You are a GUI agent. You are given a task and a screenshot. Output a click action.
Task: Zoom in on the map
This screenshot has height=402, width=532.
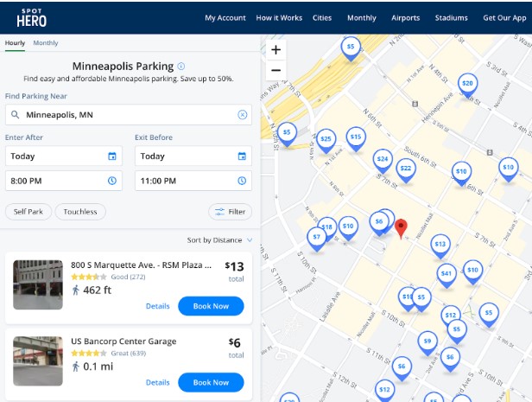pyautogui.click(x=275, y=50)
